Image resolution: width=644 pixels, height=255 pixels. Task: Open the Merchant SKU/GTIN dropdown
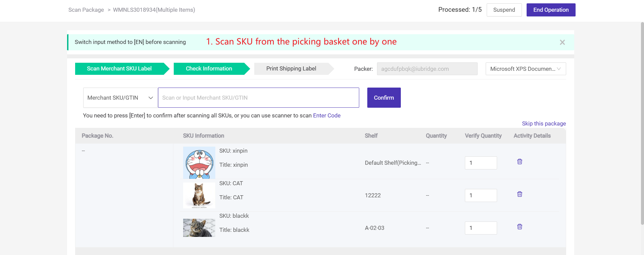(120, 98)
